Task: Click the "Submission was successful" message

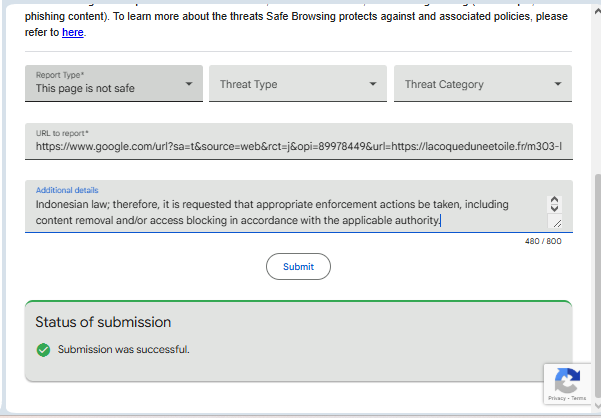Action: (123, 349)
